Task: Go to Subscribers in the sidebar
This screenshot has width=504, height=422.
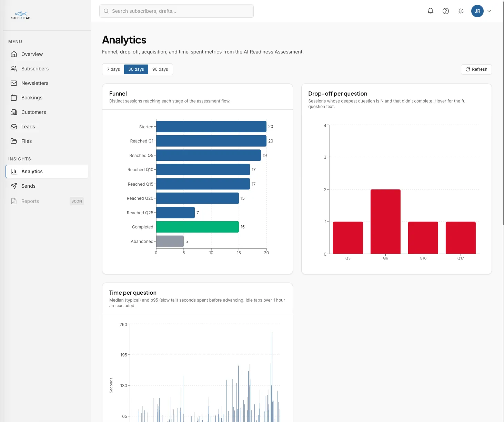Action: 47,69
